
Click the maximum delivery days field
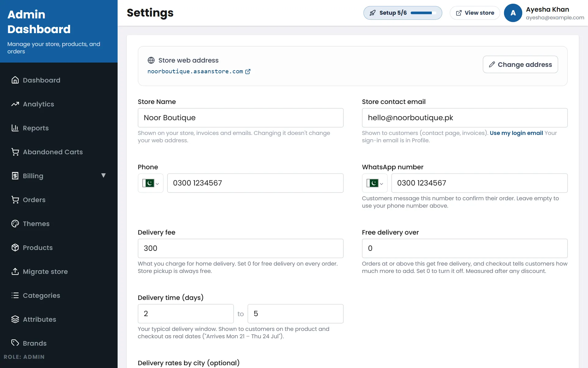click(295, 314)
